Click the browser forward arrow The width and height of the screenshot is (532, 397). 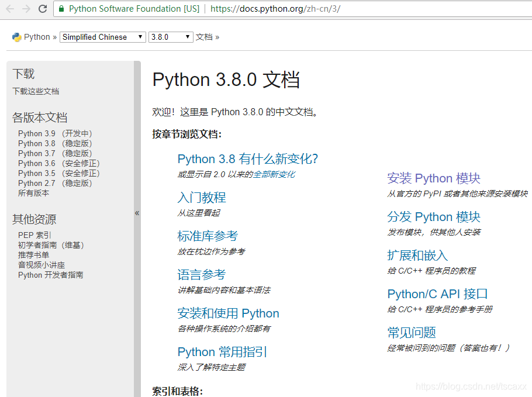point(26,9)
